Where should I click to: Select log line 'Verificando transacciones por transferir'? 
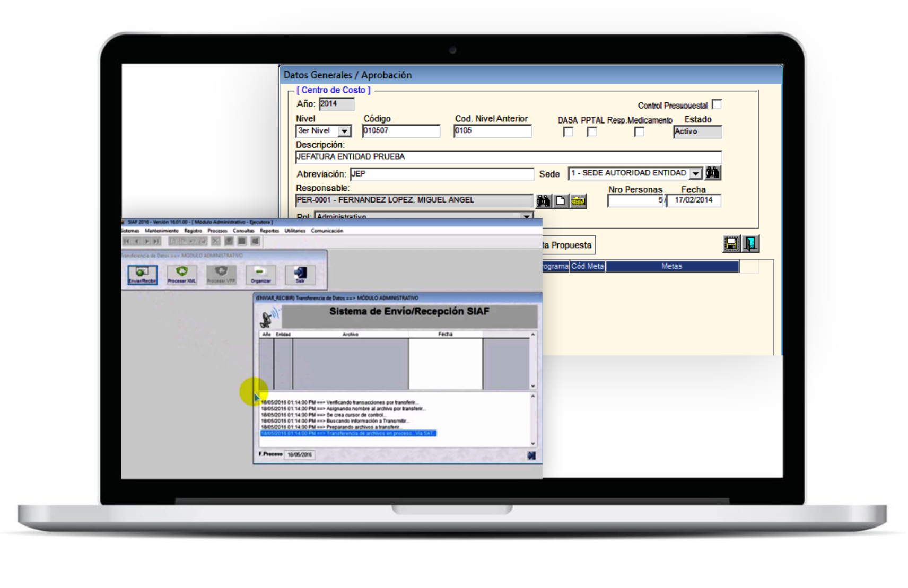tap(339, 402)
